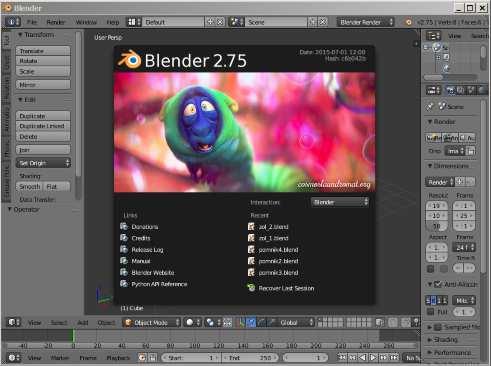Open the Render menu
The width and height of the screenshot is (491, 366).
(56, 22)
